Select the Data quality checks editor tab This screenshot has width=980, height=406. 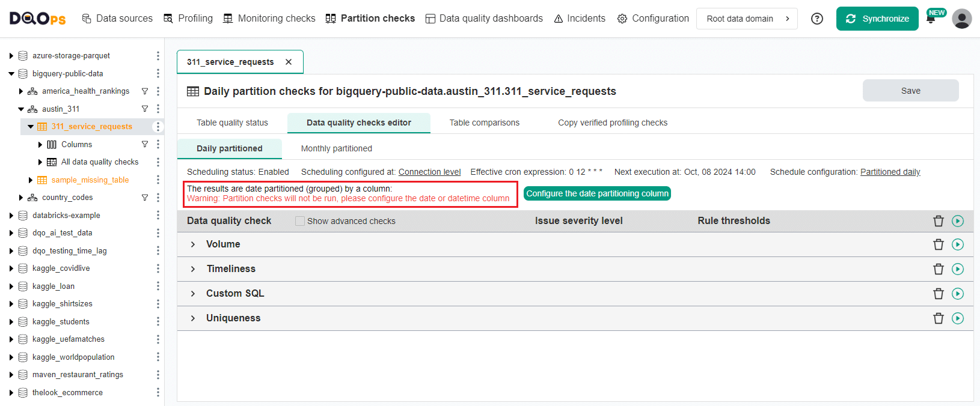359,123
